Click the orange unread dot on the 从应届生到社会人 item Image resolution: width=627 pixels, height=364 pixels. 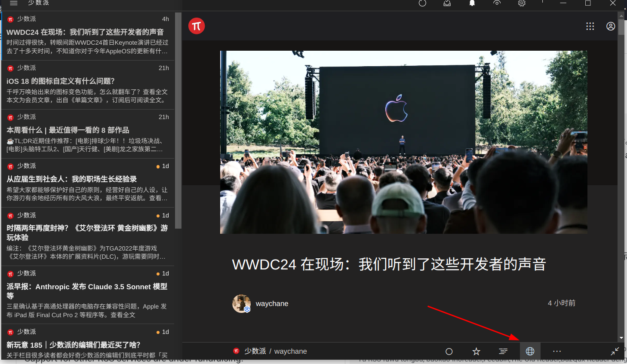pos(158,166)
